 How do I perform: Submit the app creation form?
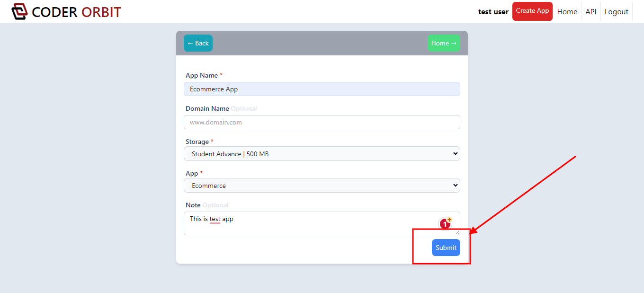pos(446,248)
